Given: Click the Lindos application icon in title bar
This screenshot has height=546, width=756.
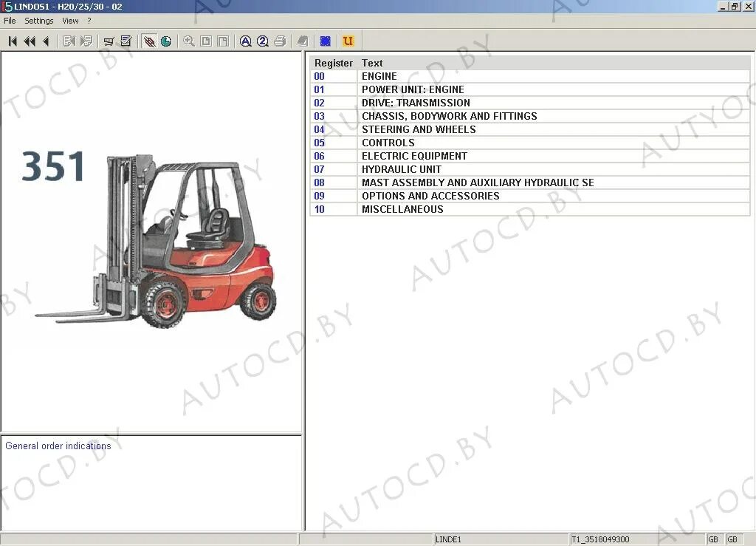Looking at the screenshot, I should [7, 6].
